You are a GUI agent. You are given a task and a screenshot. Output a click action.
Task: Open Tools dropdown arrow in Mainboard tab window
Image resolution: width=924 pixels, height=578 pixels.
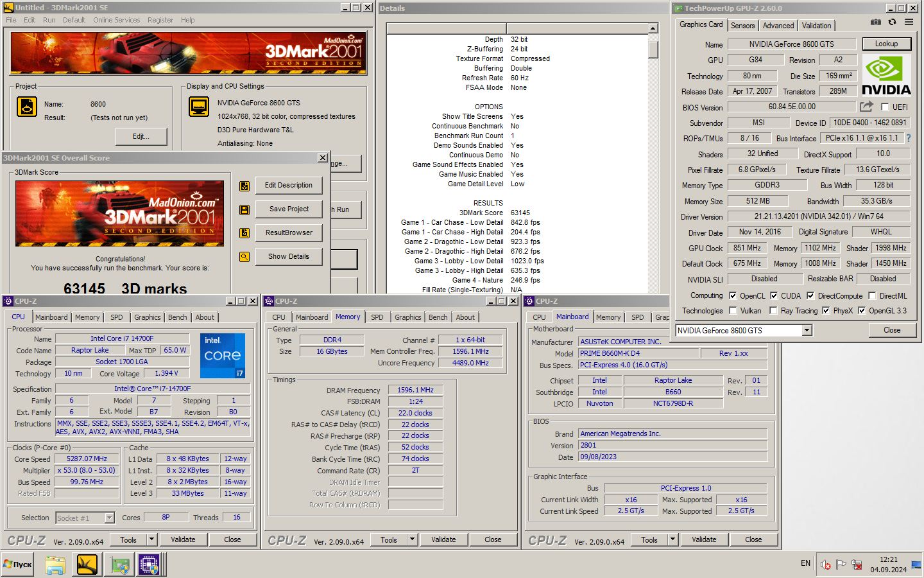point(673,539)
